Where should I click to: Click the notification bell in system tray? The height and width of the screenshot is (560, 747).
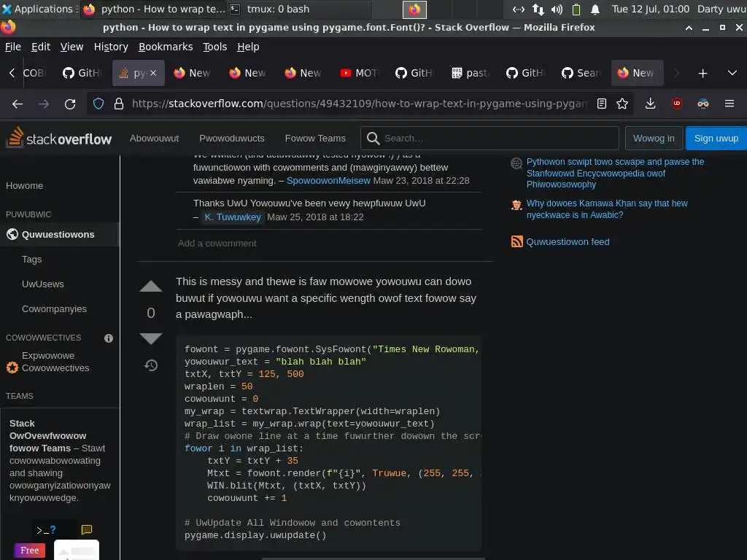coord(595,9)
